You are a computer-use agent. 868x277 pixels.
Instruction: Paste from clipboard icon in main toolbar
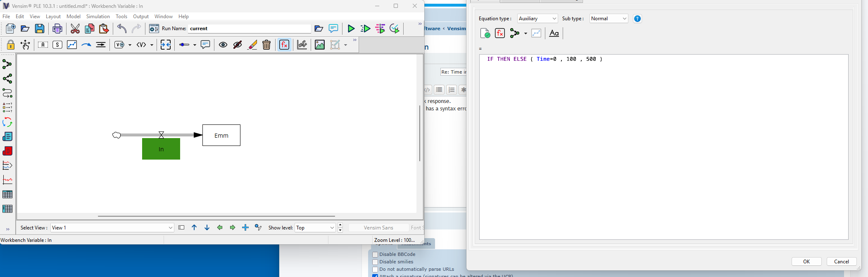click(104, 29)
